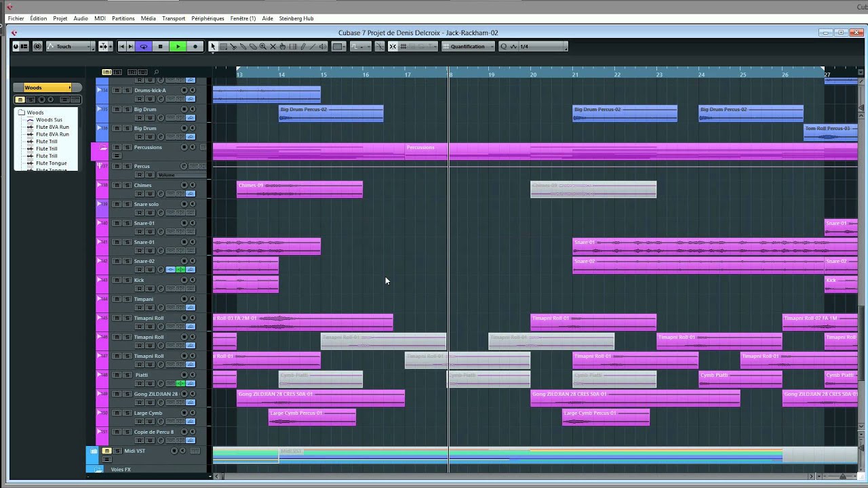
Task: Open channel settings for Large Cymb track
Action: tap(161, 422)
